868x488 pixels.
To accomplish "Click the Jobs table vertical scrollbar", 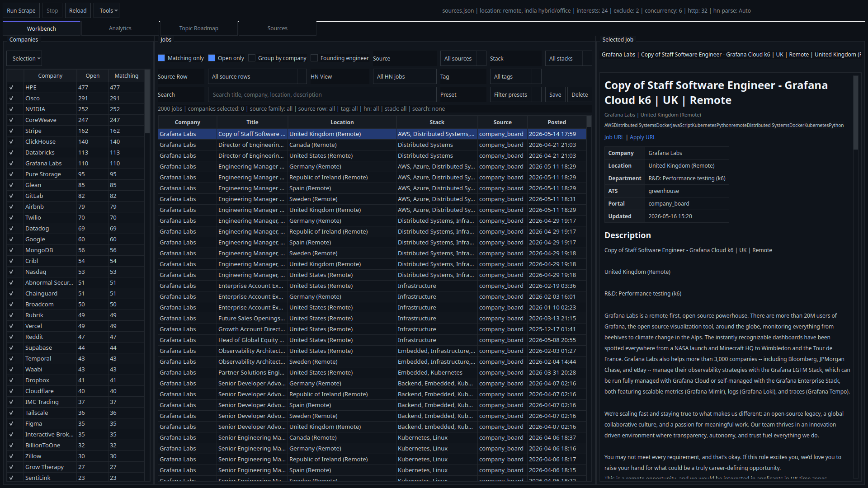I will pyautogui.click(x=589, y=121).
